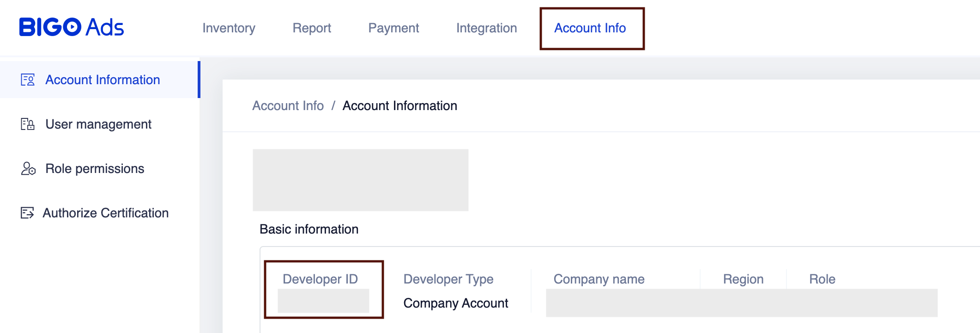
Task: Select Role permissions in the sidebar
Action: [x=95, y=169]
